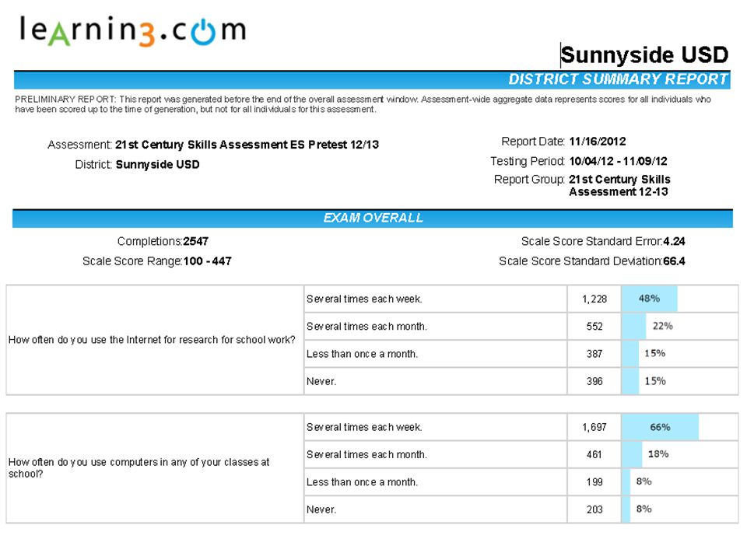Click the PRELIMINARY REPORT notice paragraph
Screen dimensions: 747x560
click(363, 104)
